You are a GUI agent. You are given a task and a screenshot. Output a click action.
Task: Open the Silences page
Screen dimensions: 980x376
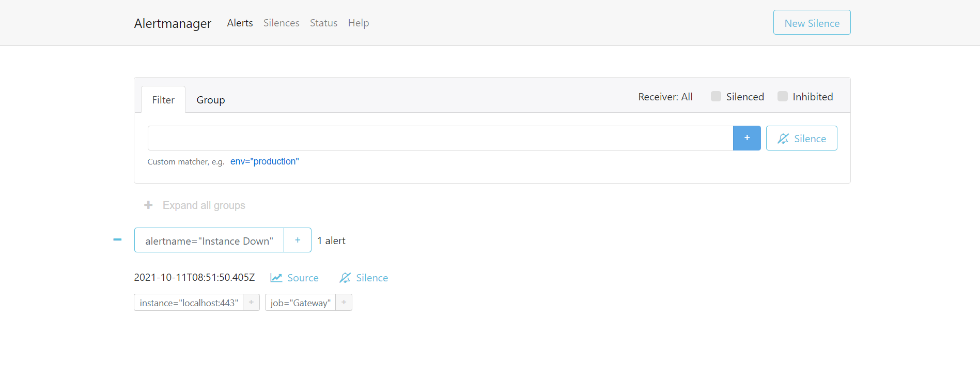pyautogui.click(x=281, y=23)
